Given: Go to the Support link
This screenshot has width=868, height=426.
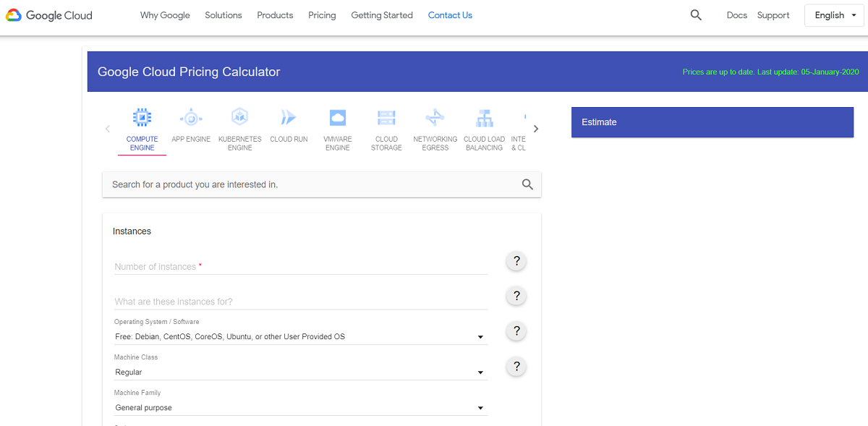Looking at the screenshot, I should point(773,15).
